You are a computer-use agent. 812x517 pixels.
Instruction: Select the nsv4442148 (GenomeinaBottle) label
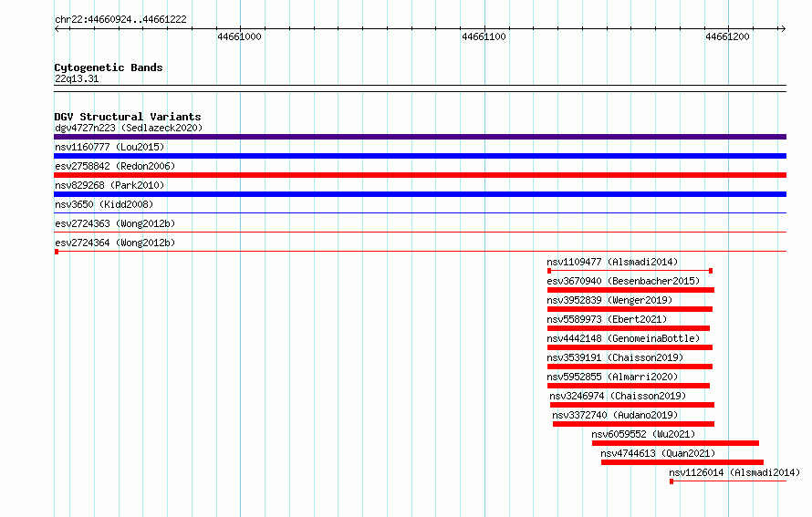tap(623, 338)
